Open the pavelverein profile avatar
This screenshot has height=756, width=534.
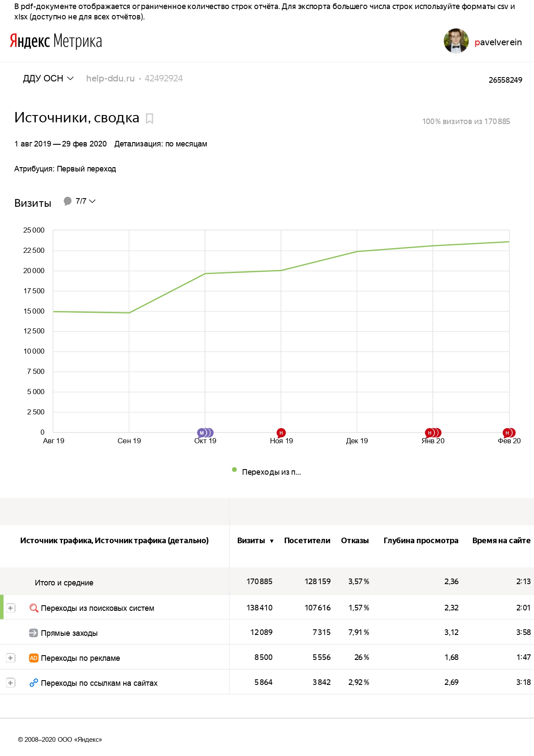pos(456,41)
